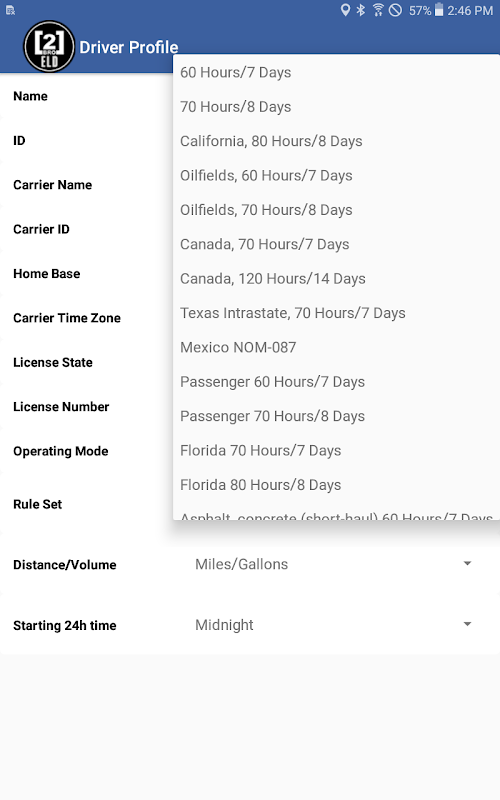Tap the Wi-Fi signal status icon

pyautogui.click(x=378, y=10)
